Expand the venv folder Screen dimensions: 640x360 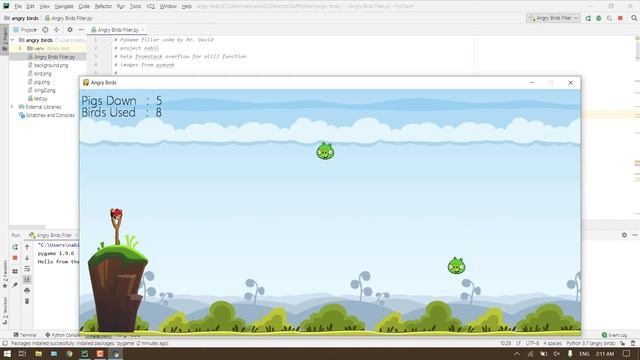tap(20, 48)
